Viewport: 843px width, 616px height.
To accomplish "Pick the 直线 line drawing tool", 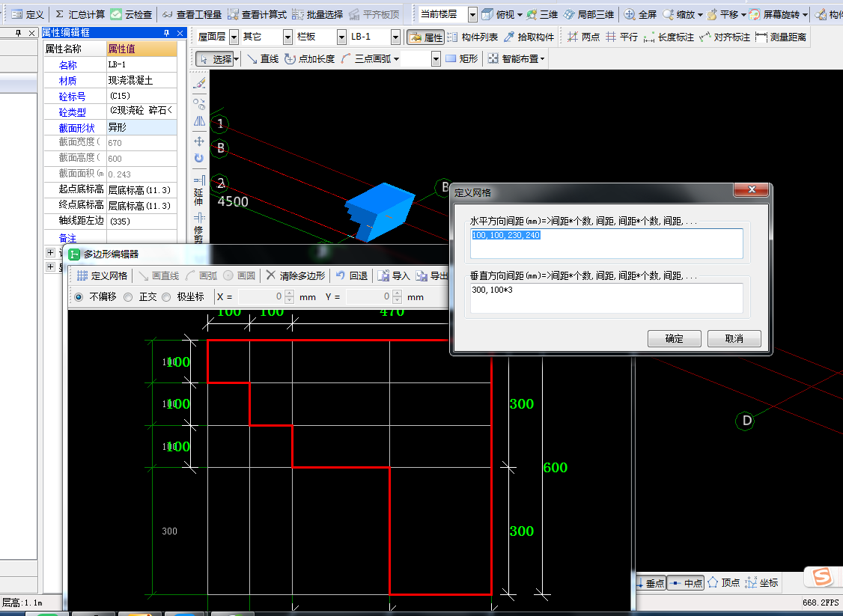I will [263, 58].
